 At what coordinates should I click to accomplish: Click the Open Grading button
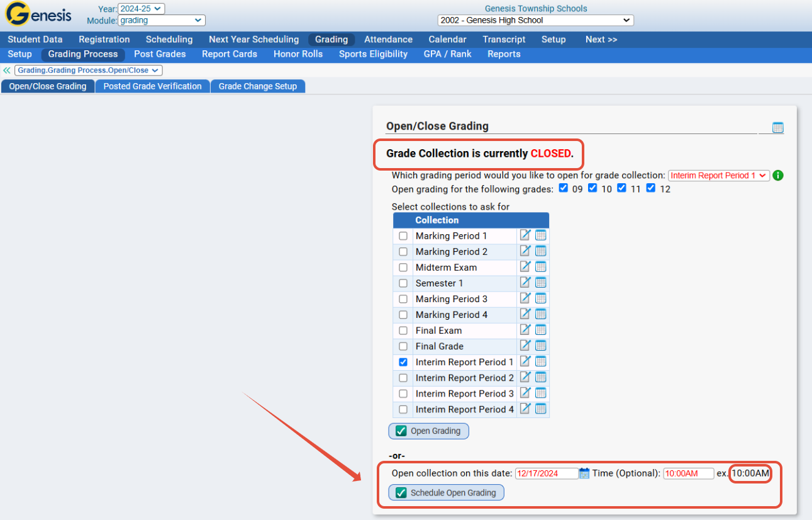(x=429, y=431)
